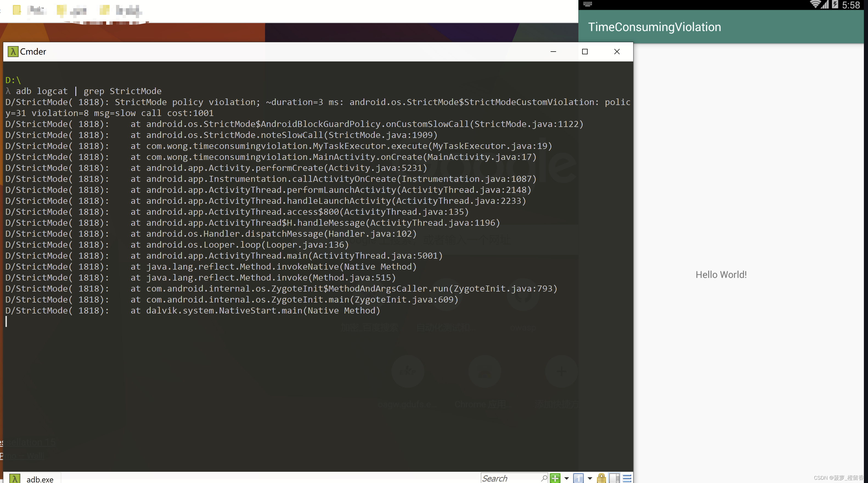Click the magnifier icon in the Search box

[544, 478]
